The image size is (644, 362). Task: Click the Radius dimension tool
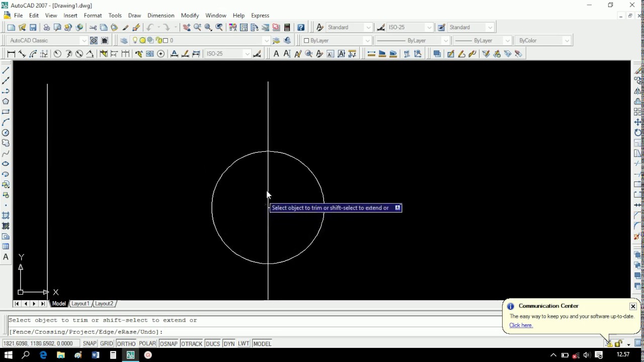(57, 53)
